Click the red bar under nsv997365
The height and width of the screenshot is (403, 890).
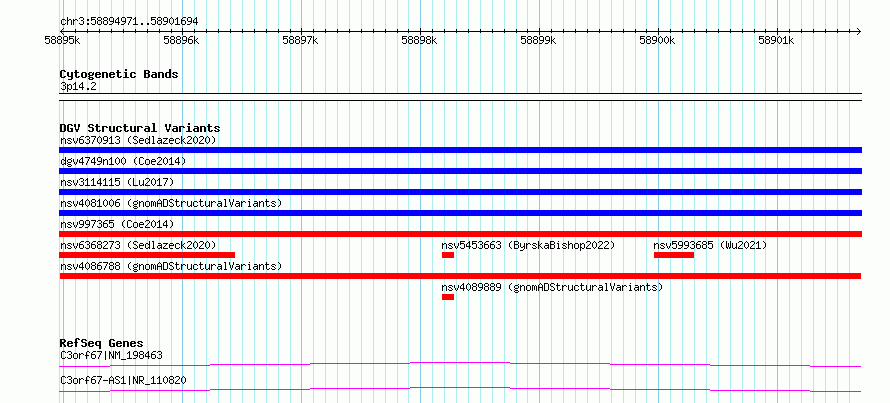[x=460, y=234]
